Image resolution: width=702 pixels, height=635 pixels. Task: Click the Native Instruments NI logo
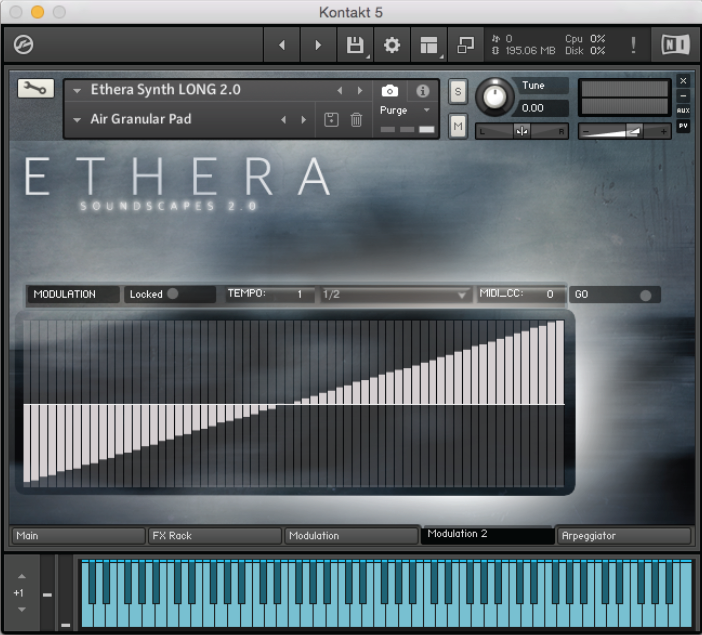[675, 45]
